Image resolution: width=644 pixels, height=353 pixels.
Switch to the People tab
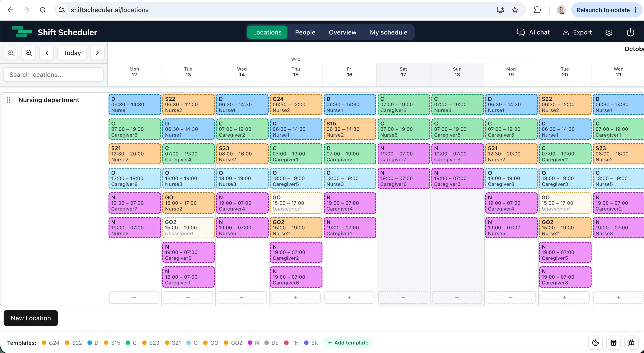click(305, 32)
